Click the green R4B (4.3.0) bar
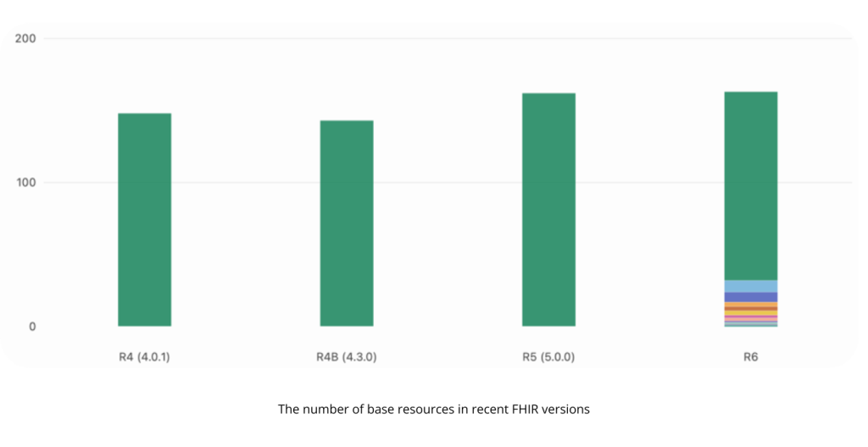Screen dimensions: 868x447 pyautogui.click(x=347, y=223)
